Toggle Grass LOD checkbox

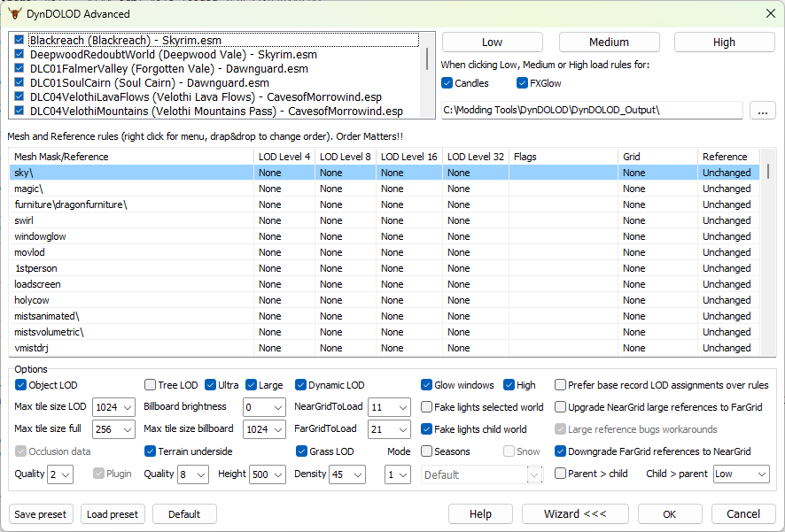tap(301, 451)
